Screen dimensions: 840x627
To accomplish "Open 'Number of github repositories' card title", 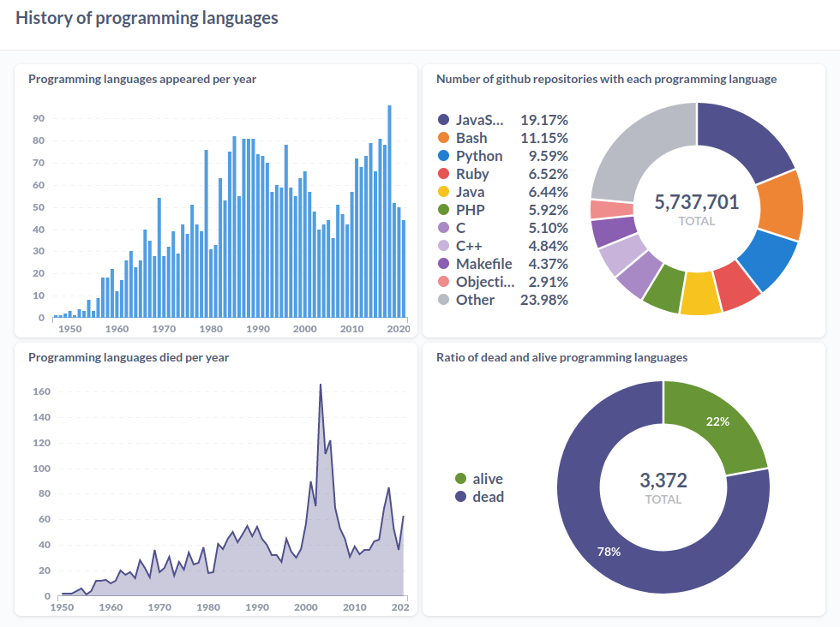I will coord(607,80).
